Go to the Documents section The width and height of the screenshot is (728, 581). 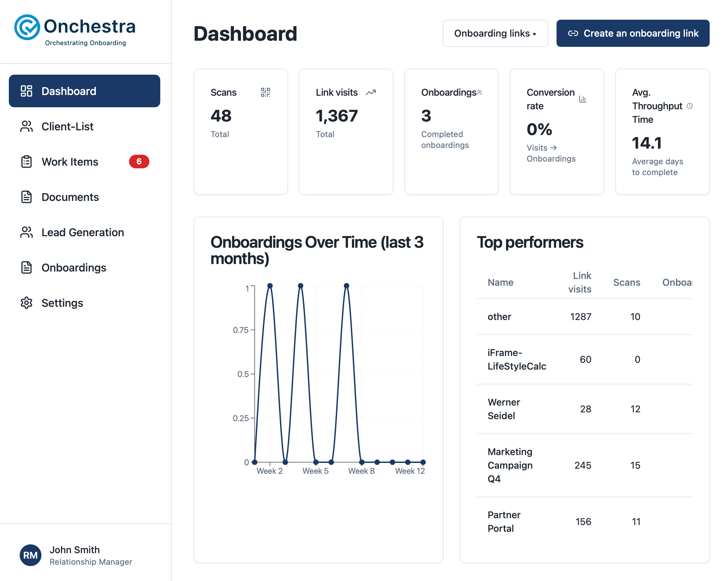click(70, 197)
